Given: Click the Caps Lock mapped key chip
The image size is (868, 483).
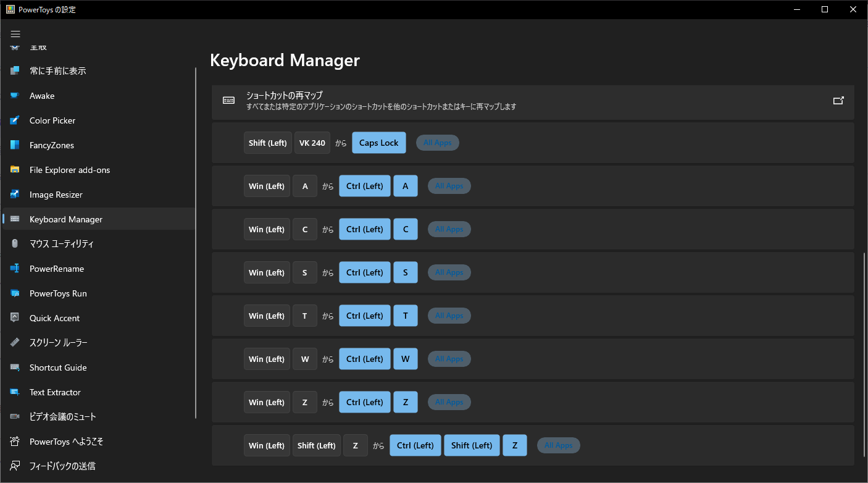Looking at the screenshot, I should [x=379, y=143].
